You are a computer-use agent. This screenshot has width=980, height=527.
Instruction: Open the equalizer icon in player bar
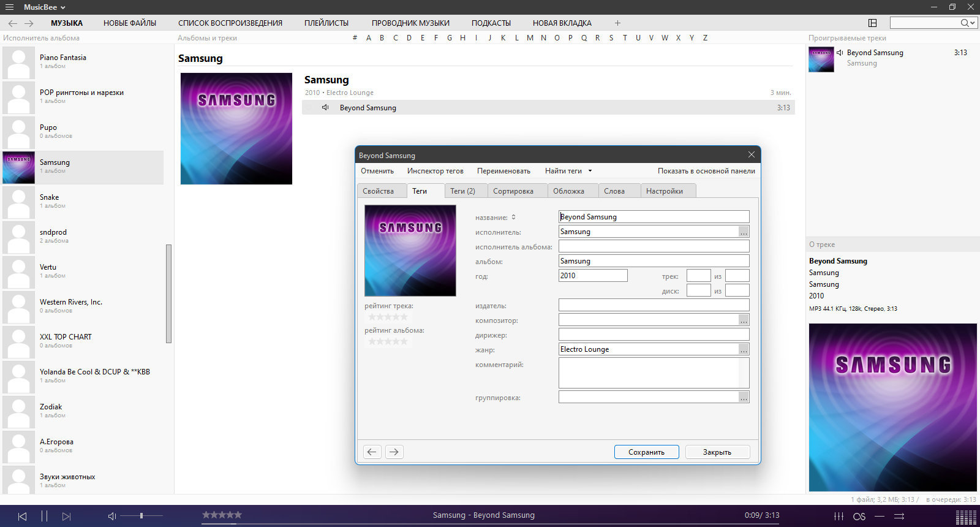(x=839, y=516)
